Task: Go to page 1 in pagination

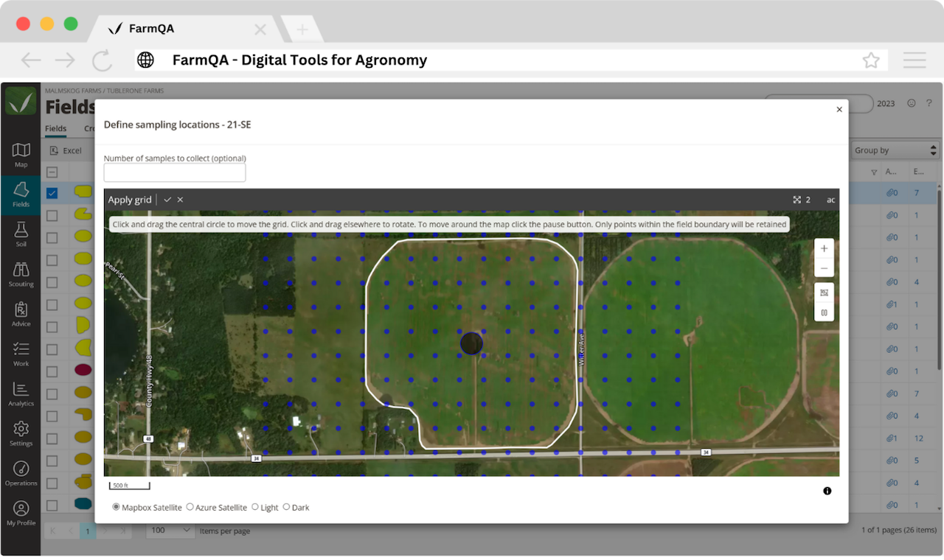Action: point(87,531)
